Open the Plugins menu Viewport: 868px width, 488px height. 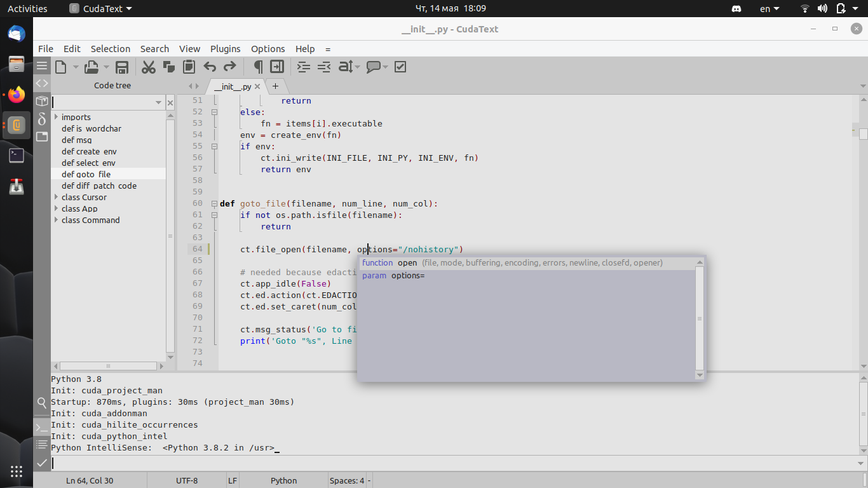[226, 49]
